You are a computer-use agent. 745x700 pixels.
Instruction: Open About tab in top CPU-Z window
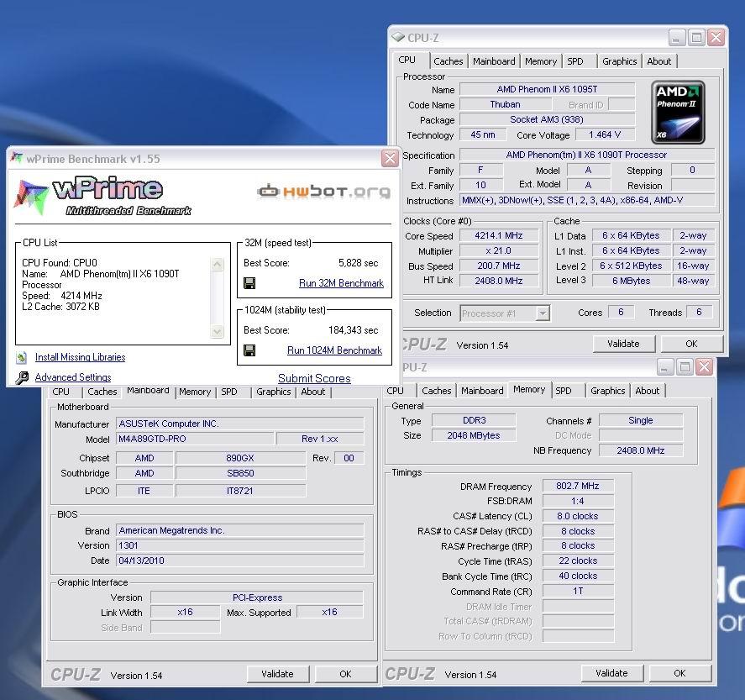(x=659, y=61)
